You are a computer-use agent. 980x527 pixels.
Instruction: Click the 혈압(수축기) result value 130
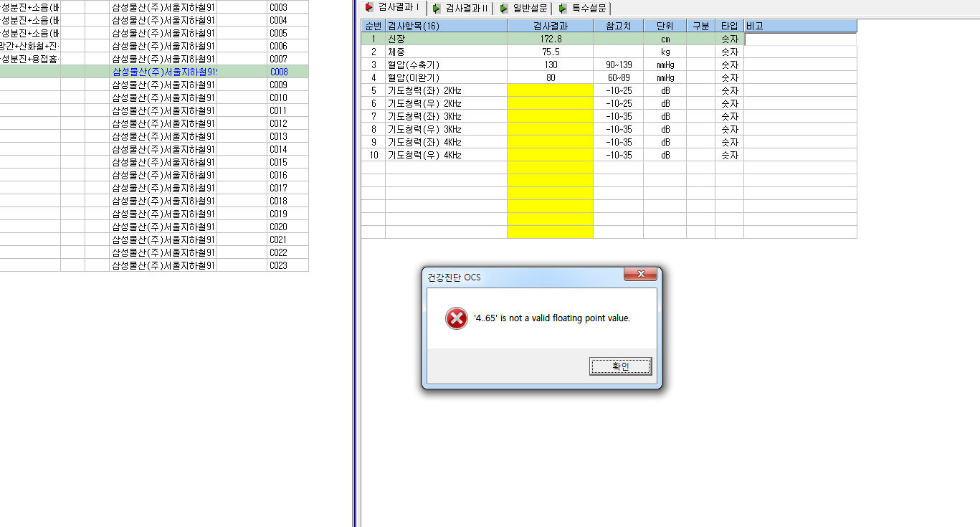pyautogui.click(x=550, y=65)
